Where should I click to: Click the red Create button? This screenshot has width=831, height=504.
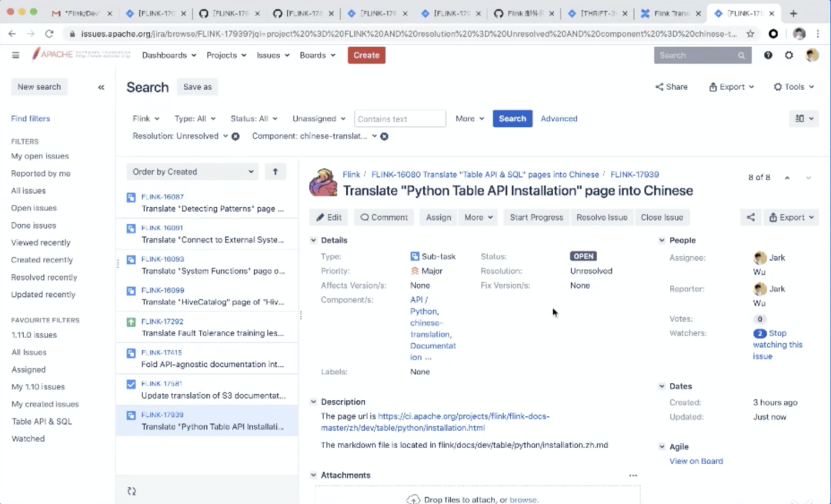pyautogui.click(x=366, y=55)
